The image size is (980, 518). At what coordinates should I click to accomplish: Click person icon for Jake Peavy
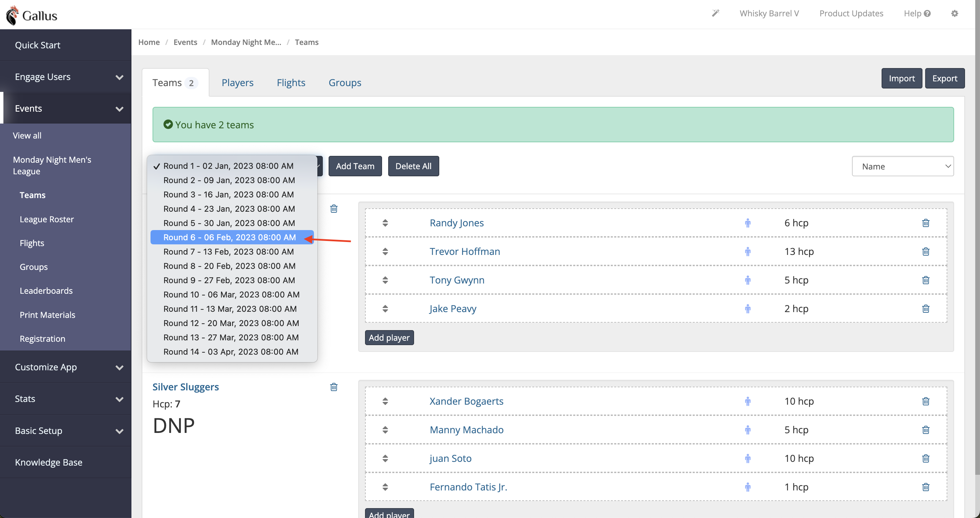747,308
